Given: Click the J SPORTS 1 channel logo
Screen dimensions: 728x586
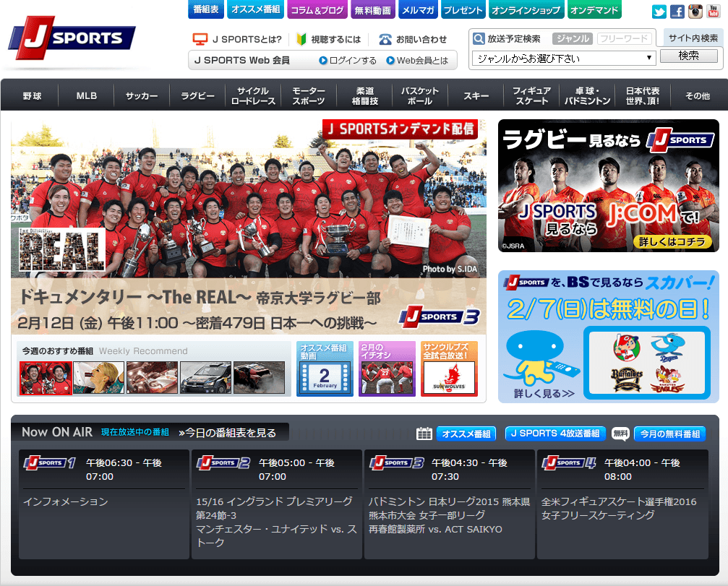Looking at the screenshot, I should pyautogui.click(x=50, y=462).
